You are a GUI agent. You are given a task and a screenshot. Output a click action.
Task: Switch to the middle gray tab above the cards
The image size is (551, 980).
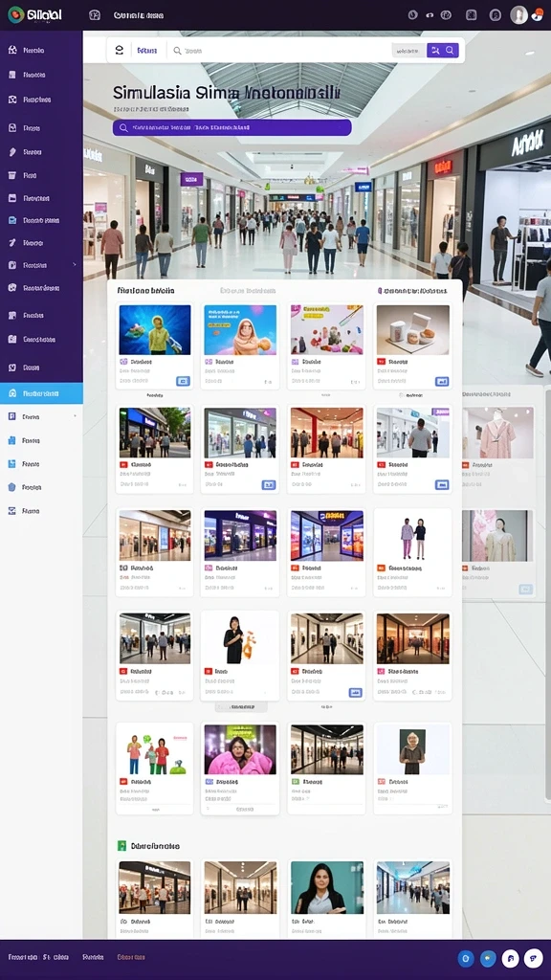pos(248,291)
